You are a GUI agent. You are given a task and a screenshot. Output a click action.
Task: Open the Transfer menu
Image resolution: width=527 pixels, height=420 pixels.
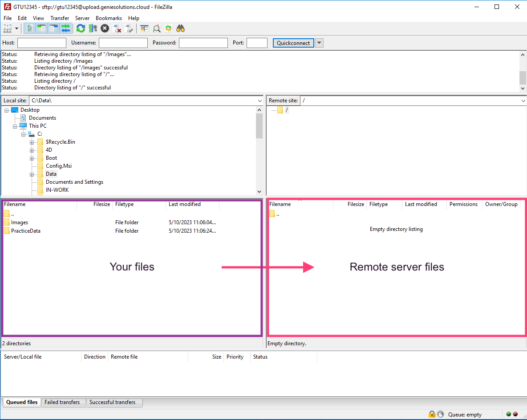[x=60, y=18]
